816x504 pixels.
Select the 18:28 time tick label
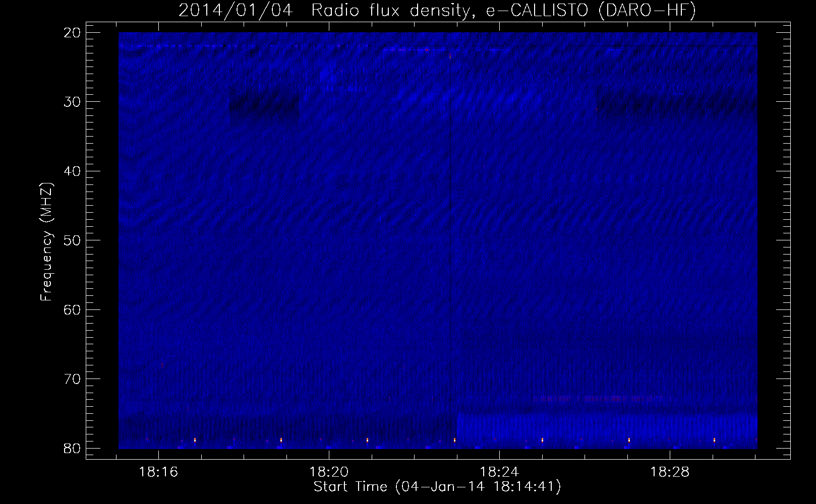[670, 472]
